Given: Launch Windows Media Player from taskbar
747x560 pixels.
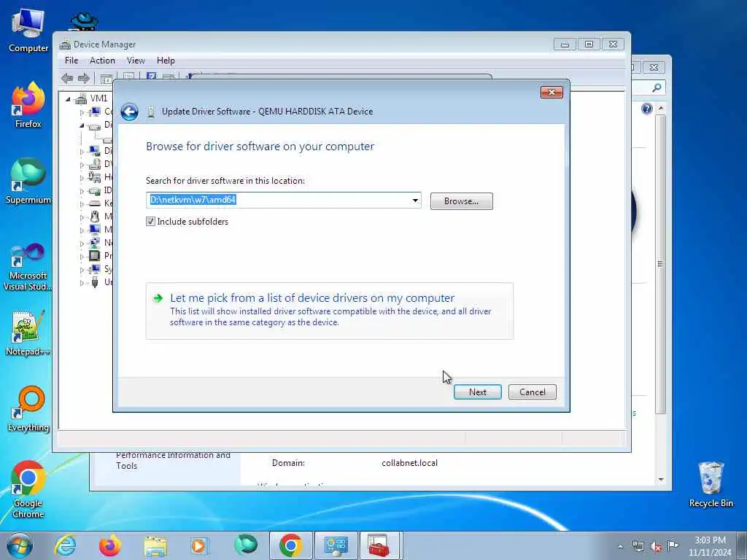Looking at the screenshot, I should click(x=199, y=545).
